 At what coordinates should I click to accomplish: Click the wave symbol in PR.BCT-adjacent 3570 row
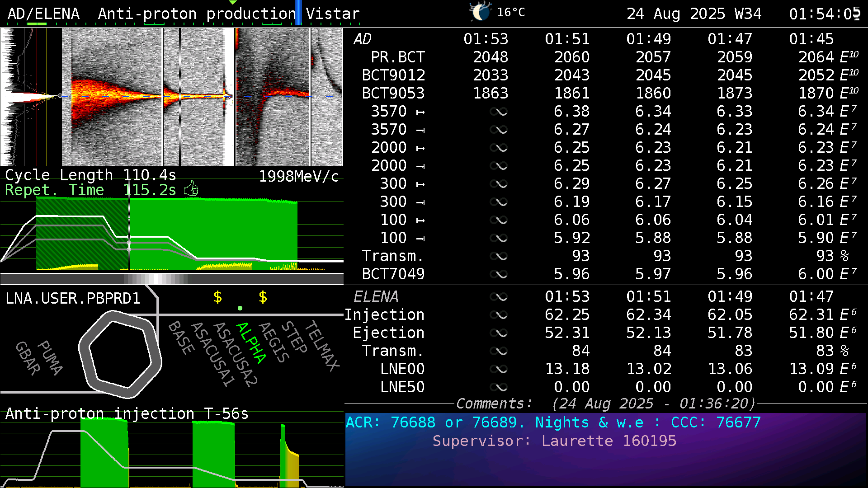click(499, 112)
